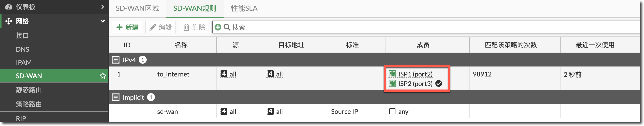644x126 pixels.
Task: Click the ISP2 (port3) interface icon
Action: pos(392,83)
